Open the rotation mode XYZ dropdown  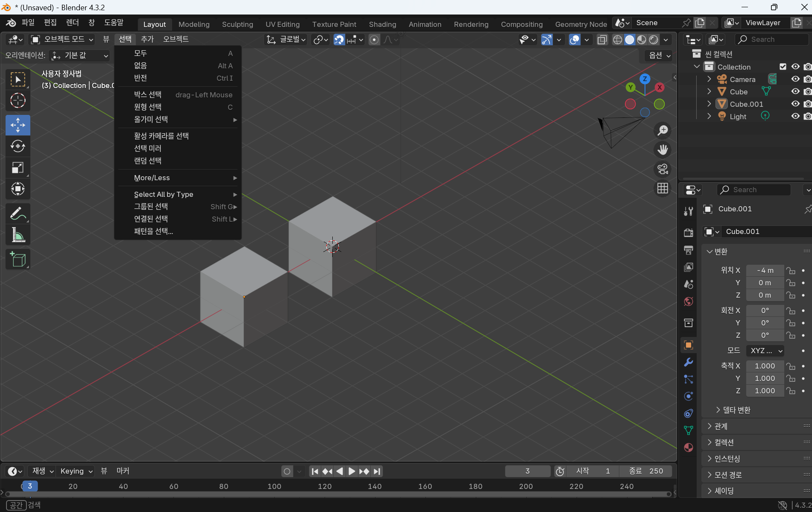coord(765,351)
